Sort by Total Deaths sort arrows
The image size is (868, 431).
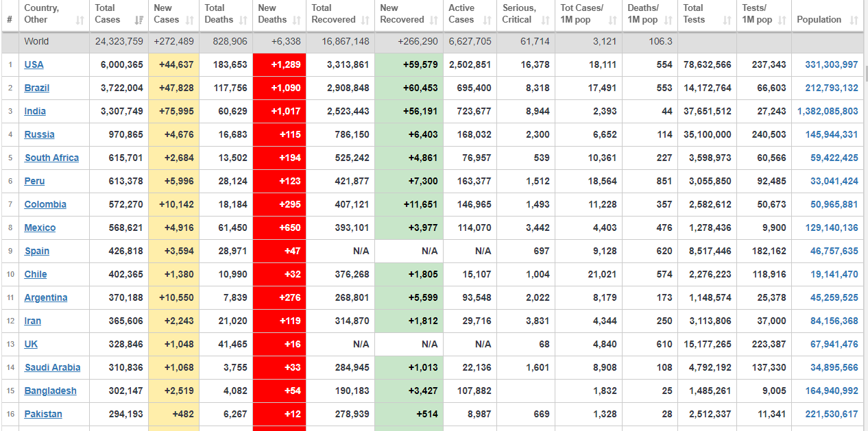click(244, 21)
